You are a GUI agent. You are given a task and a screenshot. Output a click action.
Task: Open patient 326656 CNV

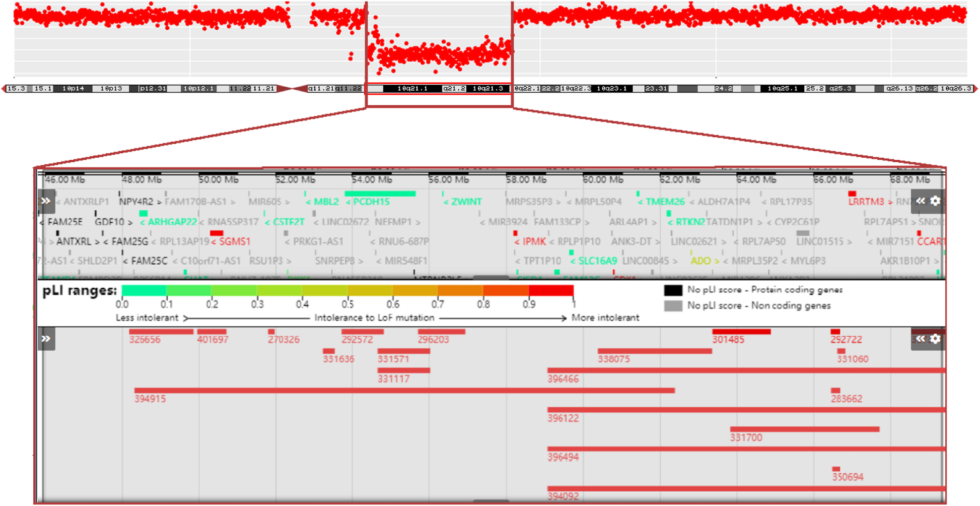click(x=161, y=332)
